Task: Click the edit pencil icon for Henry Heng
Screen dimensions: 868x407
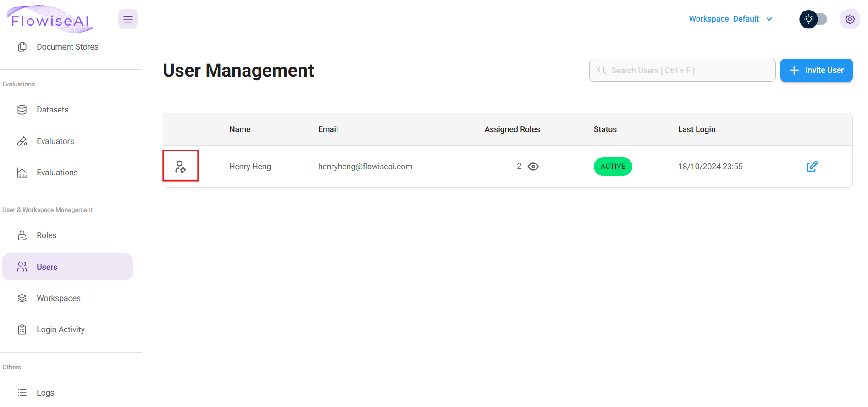Action: (812, 167)
